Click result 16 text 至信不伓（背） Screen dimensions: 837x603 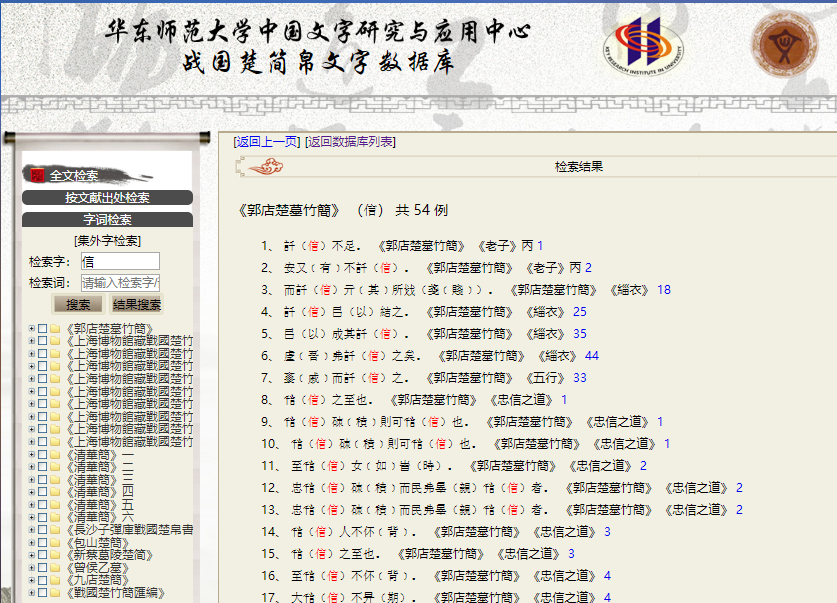(354, 576)
